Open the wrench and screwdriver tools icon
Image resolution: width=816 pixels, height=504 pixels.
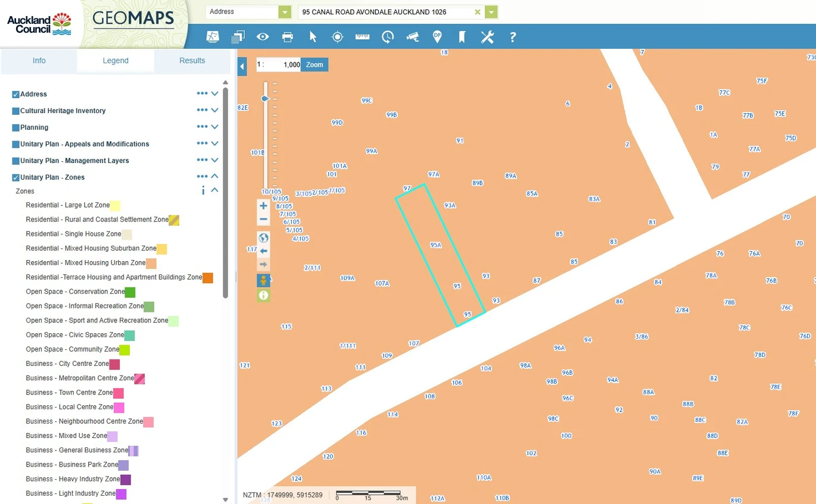coord(487,37)
